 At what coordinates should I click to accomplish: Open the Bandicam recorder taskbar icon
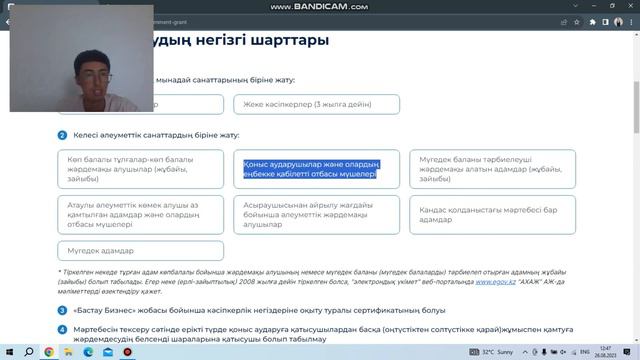(x=127, y=352)
